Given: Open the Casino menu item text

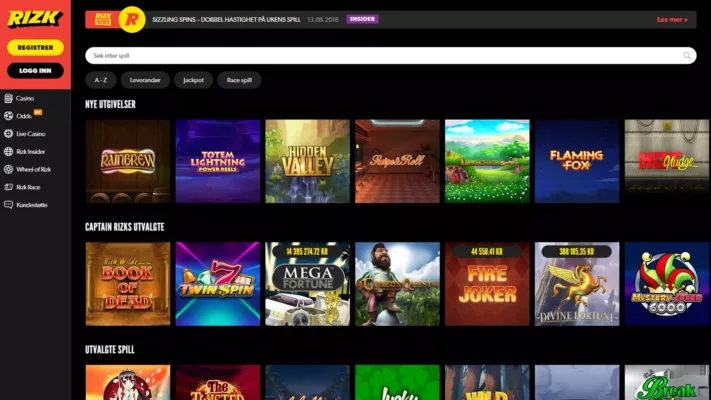Looking at the screenshot, I should [x=25, y=98].
